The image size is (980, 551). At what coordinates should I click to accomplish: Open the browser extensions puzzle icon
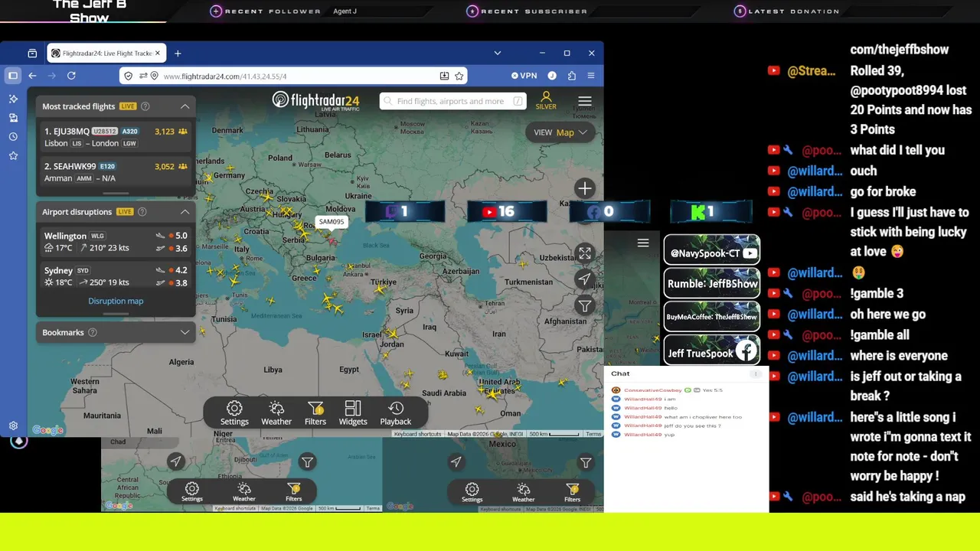point(572,76)
